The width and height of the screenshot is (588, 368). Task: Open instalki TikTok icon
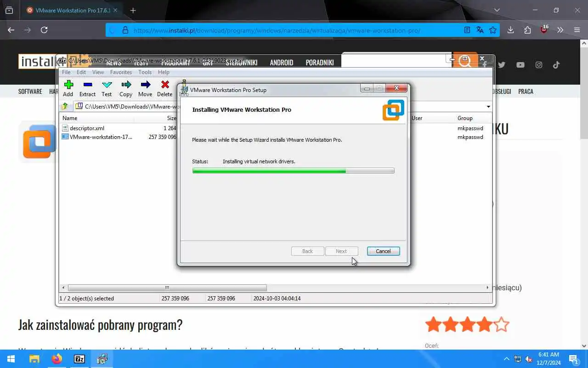556,65
